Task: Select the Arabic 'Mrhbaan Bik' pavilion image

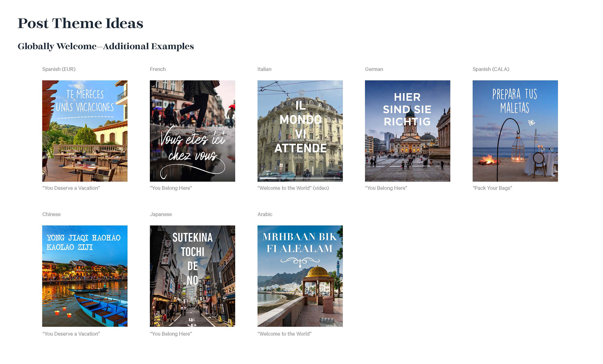Action: coord(300,276)
